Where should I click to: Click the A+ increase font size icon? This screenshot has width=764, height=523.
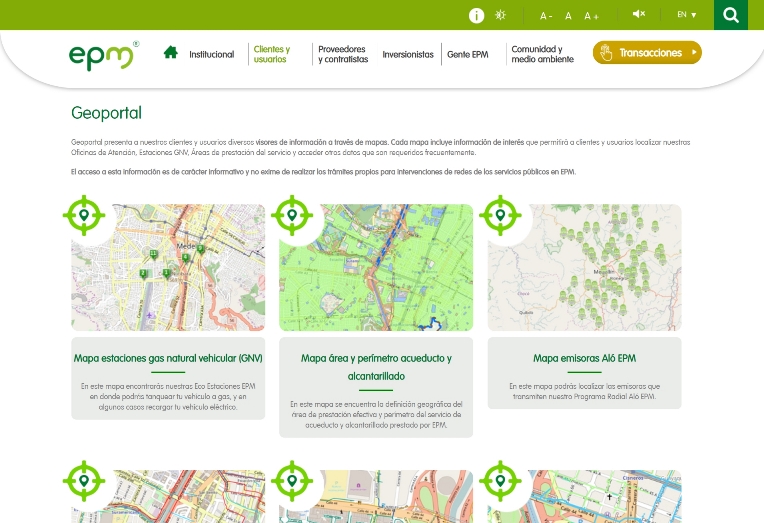[591, 16]
